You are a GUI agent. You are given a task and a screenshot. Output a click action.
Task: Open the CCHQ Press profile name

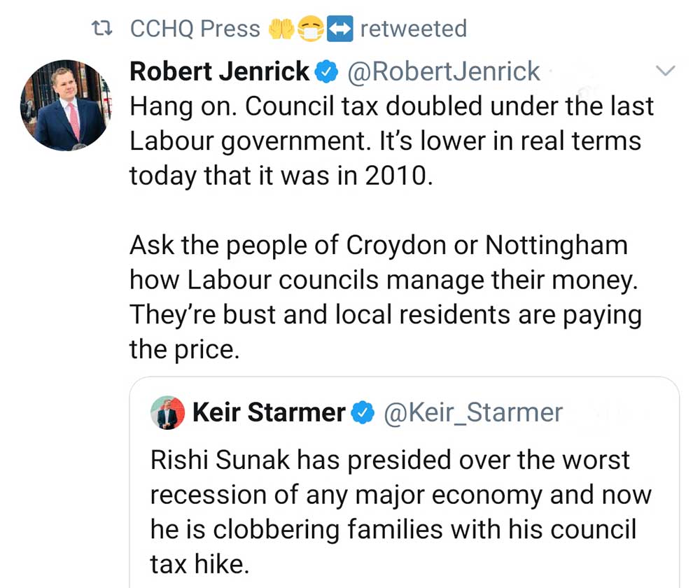pyautogui.click(x=195, y=29)
